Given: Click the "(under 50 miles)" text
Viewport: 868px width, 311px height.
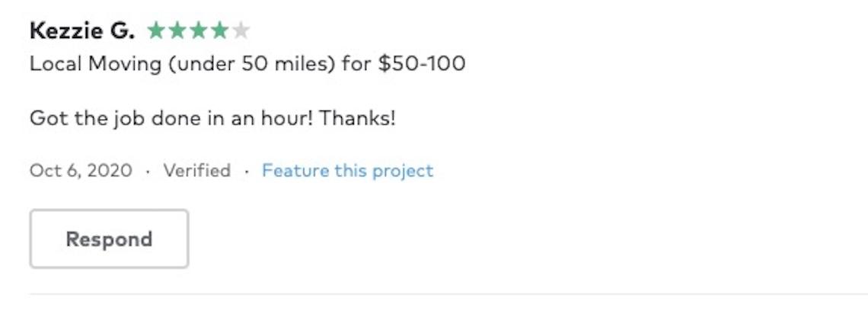Looking at the screenshot, I should [x=251, y=63].
